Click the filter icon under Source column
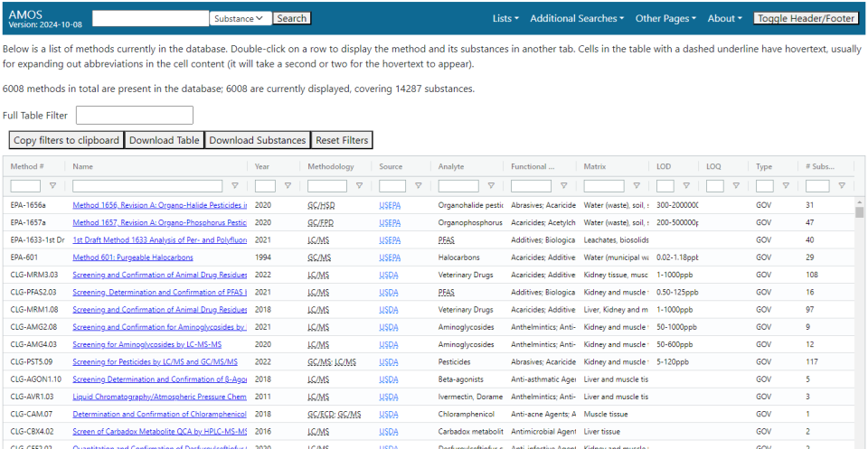868x449 pixels. (418, 186)
